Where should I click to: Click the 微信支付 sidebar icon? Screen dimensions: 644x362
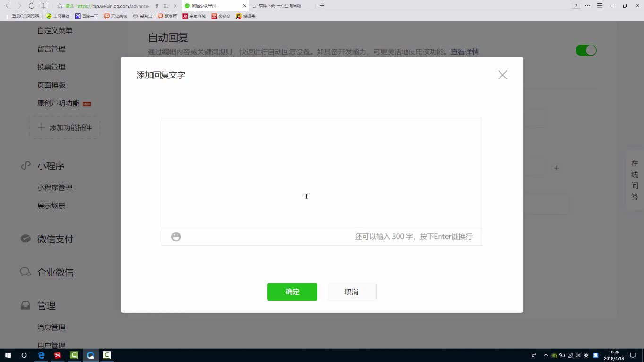[25, 239]
